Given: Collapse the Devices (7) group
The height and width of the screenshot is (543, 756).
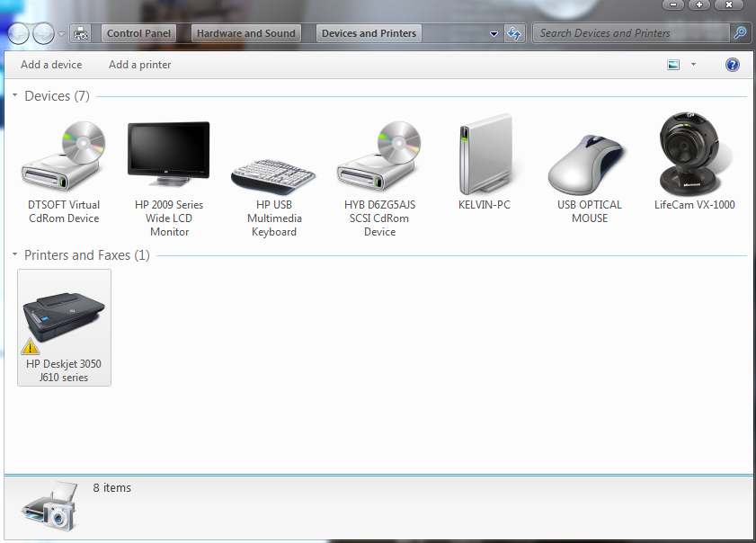Looking at the screenshot, I should coord(15,95).
